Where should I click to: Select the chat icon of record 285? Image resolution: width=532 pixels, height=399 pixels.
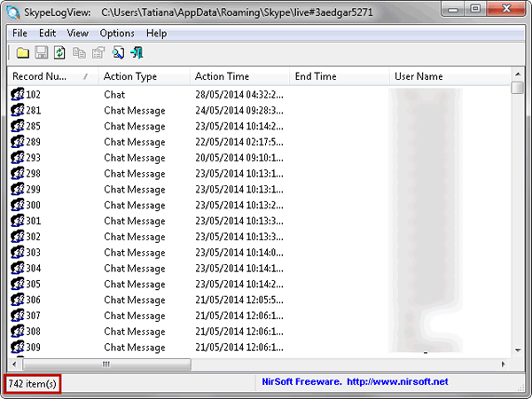pyautogui.click(x=18, y=126)
